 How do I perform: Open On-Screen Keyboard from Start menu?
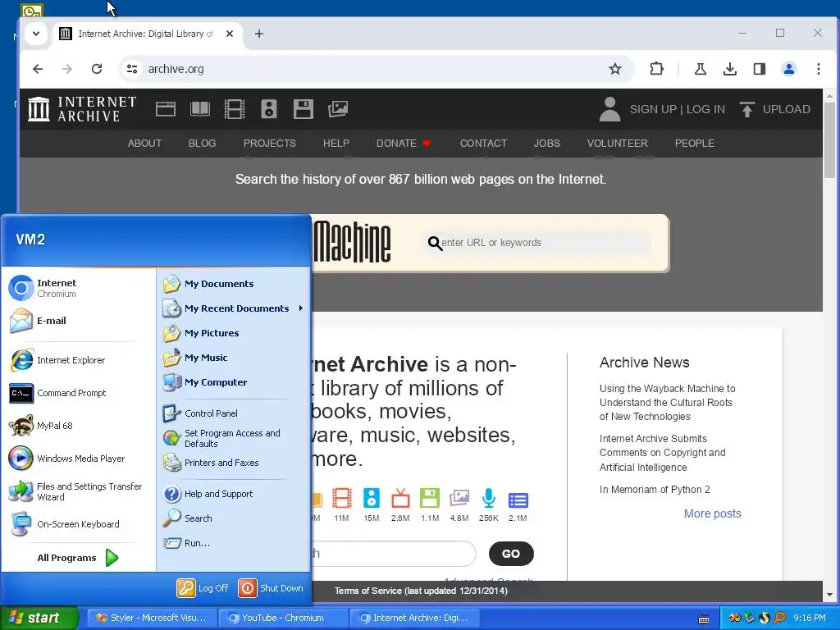pos(78,524)
